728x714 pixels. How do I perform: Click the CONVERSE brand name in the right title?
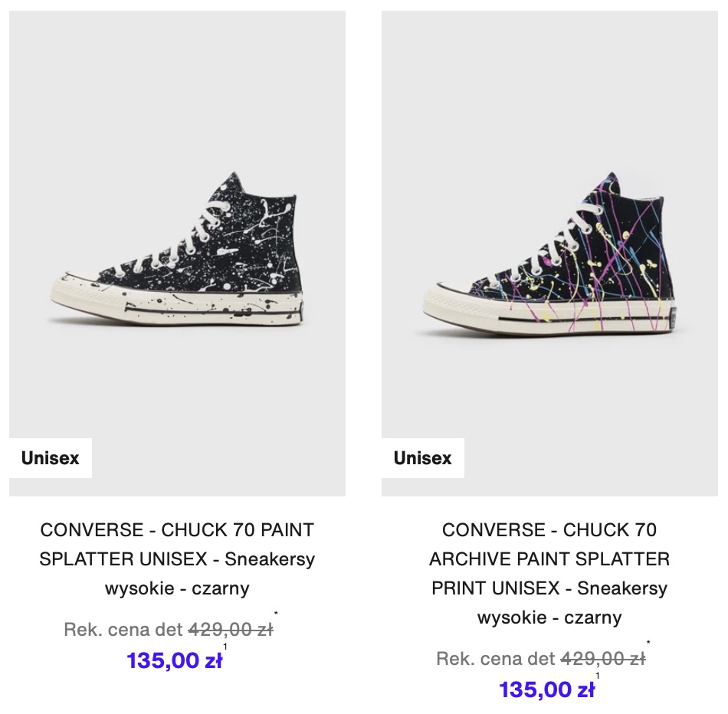pyautogui.click(x=494, y=529)
